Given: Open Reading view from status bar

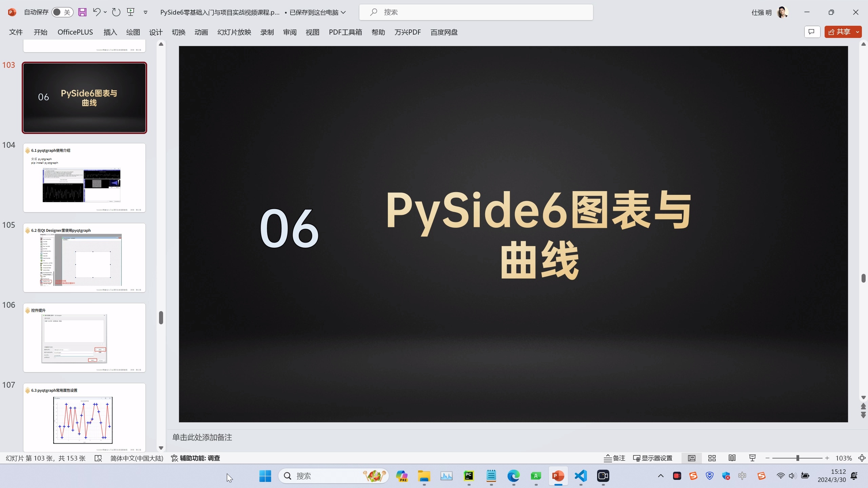Looking at the screenshot, I should click(x=732, y=458).
